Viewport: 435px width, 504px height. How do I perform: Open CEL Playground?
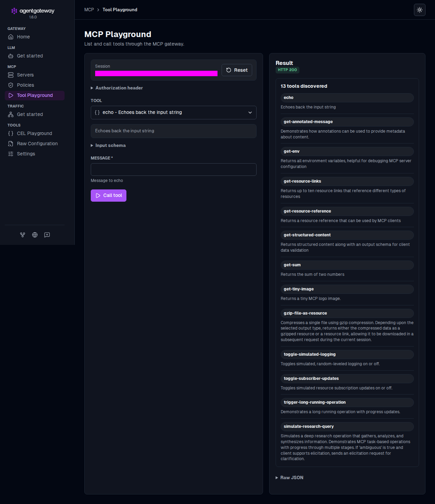(35, 133)
